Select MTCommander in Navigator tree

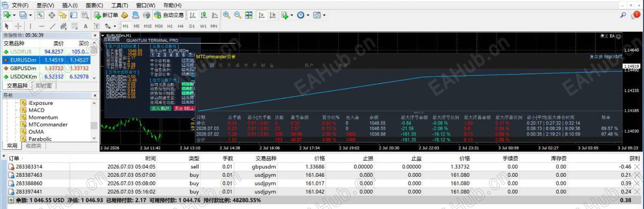coord(48,125)
